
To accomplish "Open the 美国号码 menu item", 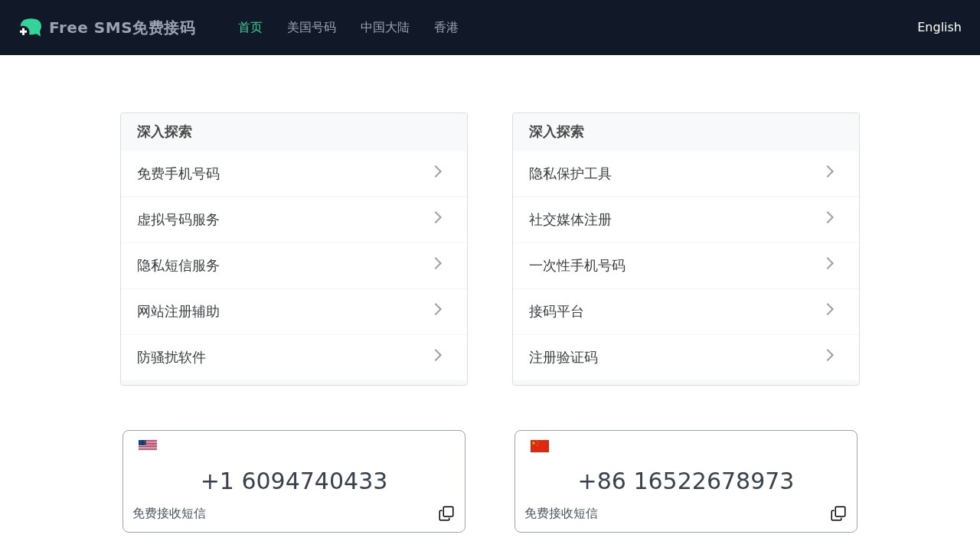I will click(x=312, y=28).
